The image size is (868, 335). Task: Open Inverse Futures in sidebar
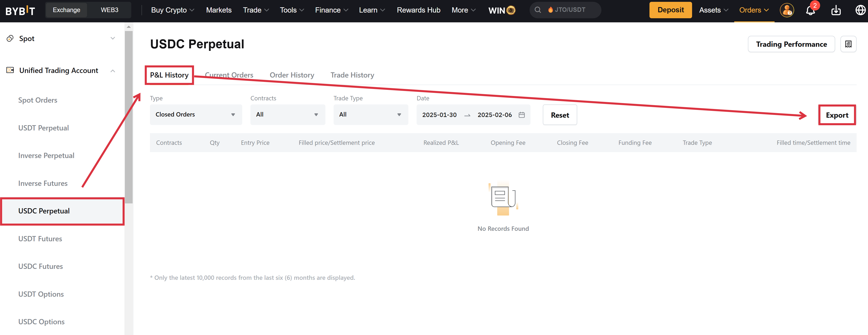coord(43,183)
